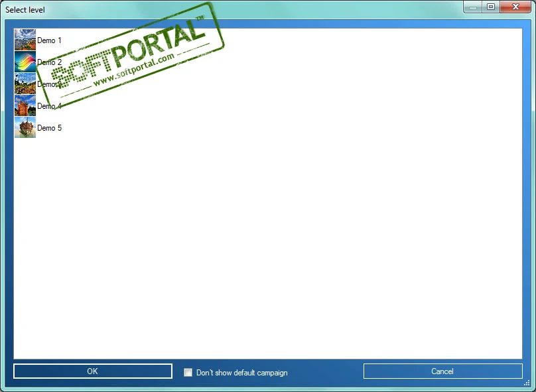Dismiss the dialog with Cancel button
The width and height of the screenshot is (536, 392).
[x=442, y=371]
